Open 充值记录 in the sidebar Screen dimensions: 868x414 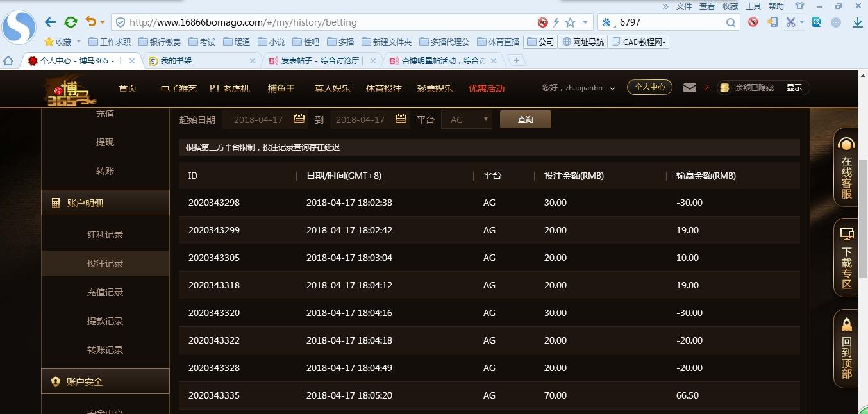(105, 292)
